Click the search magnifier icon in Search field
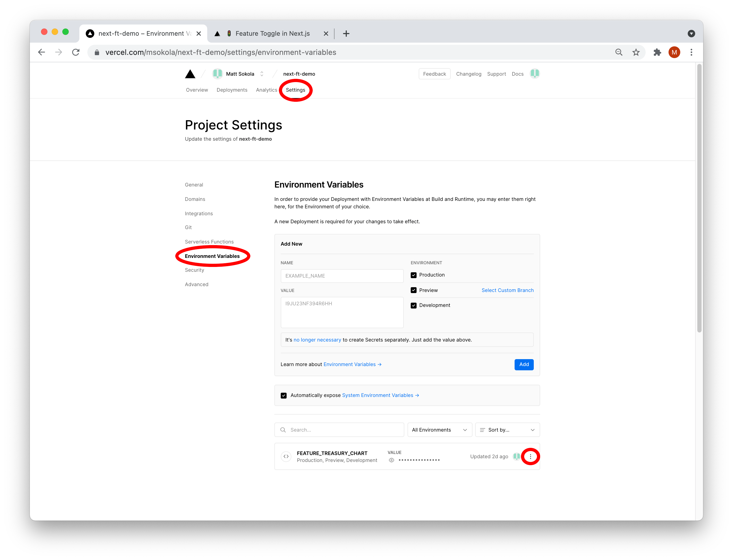733x560 pixels. 283,430
